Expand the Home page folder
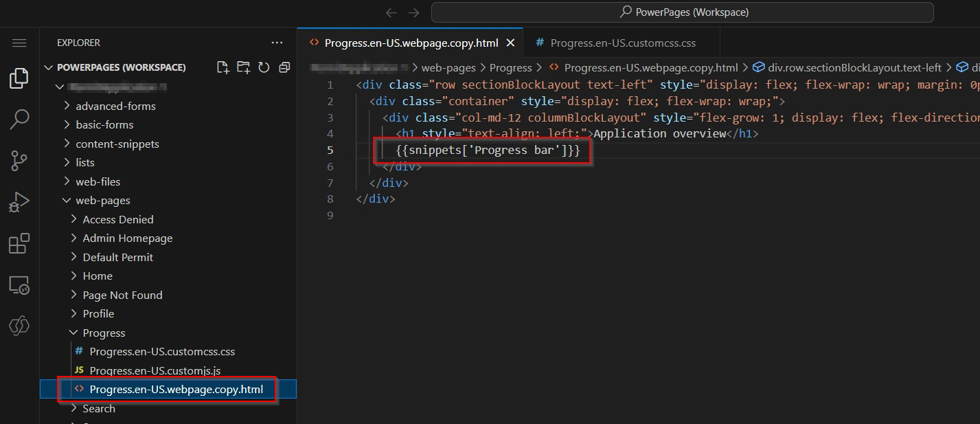The image size is (980, 424). pos(98,276)
